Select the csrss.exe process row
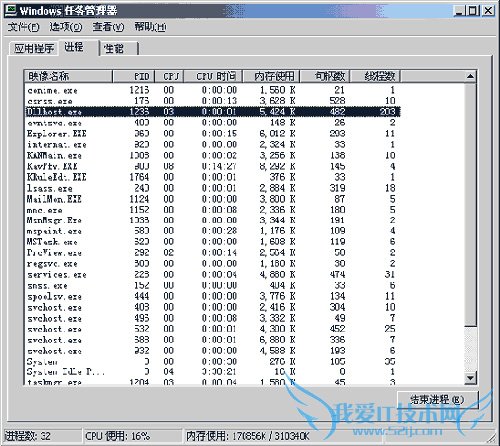 pos(213,101)
